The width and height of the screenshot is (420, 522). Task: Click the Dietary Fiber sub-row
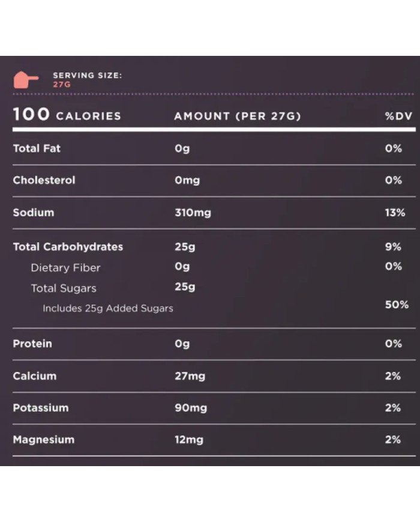[x=65, y=268]
